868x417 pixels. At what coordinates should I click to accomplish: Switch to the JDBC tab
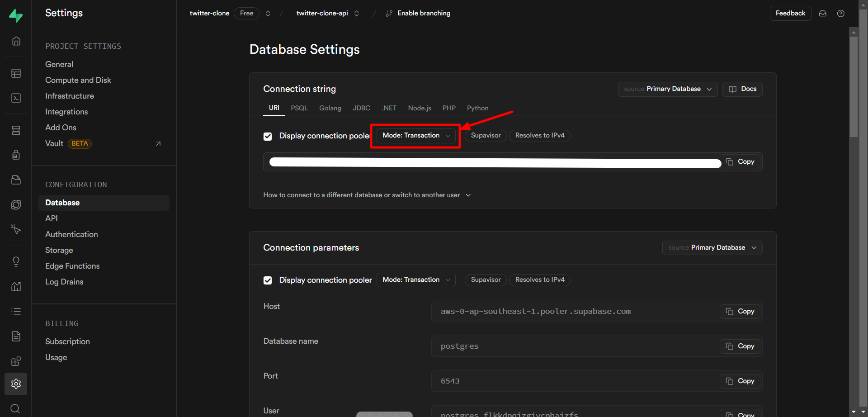coord(361,108)
